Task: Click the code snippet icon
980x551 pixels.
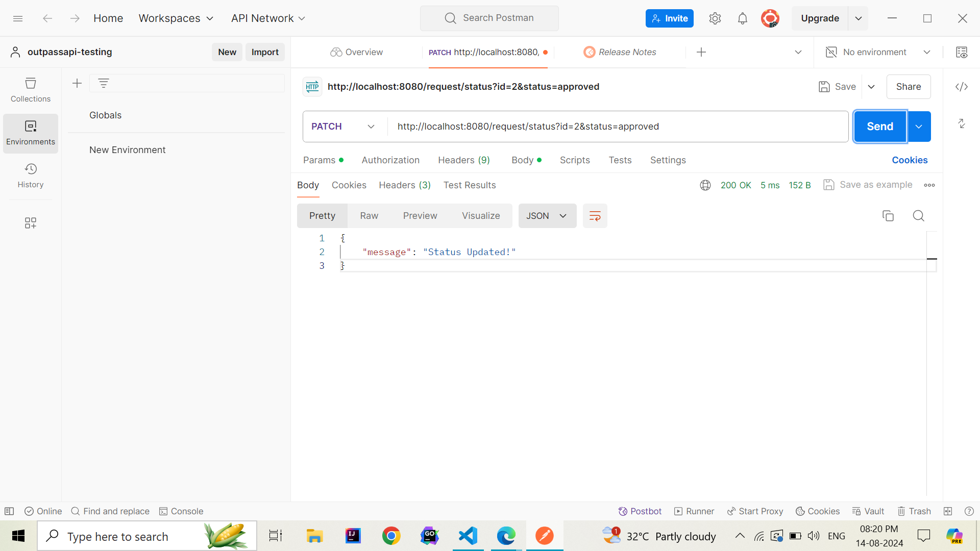Action: pos(962,87)
